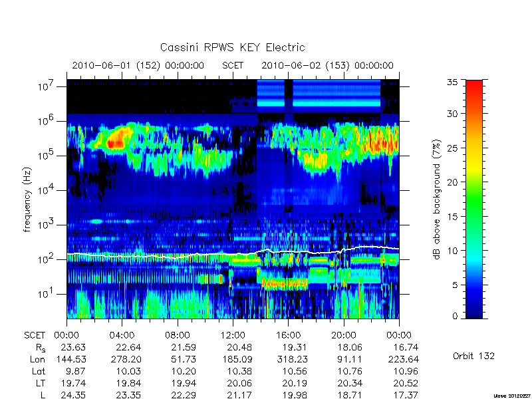This screenshot has height=399, width=532.
Task: Click the '00:00' time label above Rs 16.74
Action: (x=399, y=335)
